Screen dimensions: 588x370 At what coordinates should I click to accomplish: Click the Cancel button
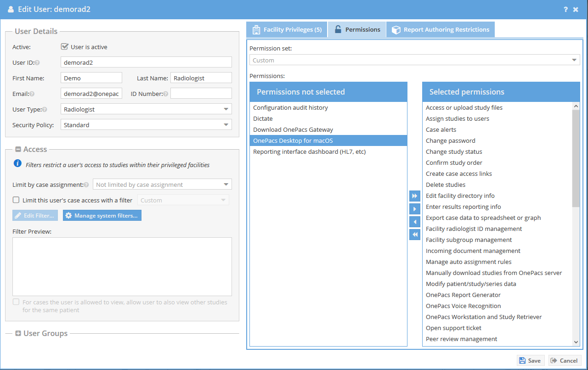point(565,360)
